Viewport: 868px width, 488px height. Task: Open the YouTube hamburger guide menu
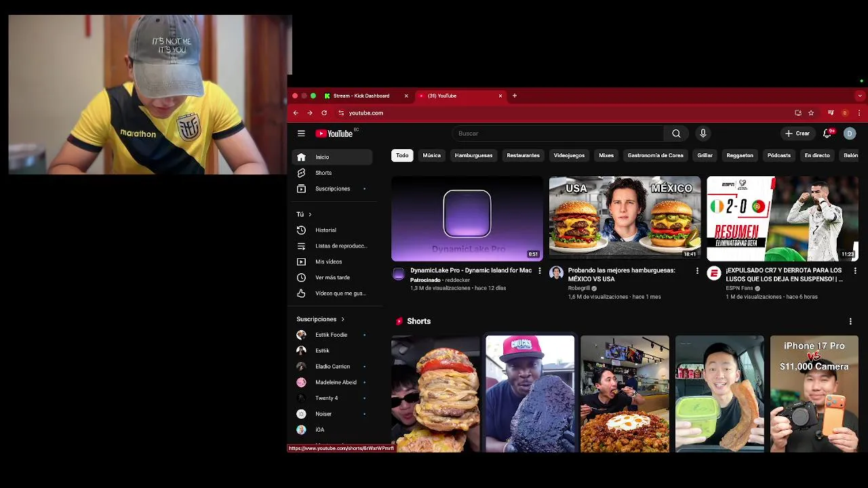point(301,134)
